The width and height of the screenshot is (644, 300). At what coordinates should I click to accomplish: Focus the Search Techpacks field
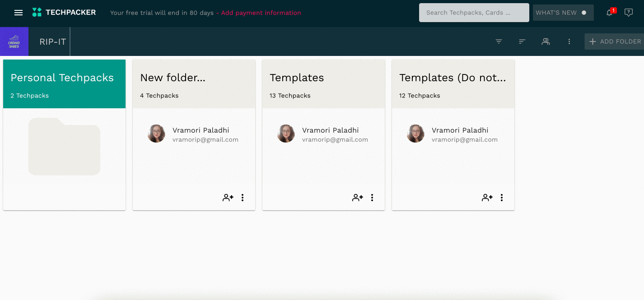click(x=473, y=13)
